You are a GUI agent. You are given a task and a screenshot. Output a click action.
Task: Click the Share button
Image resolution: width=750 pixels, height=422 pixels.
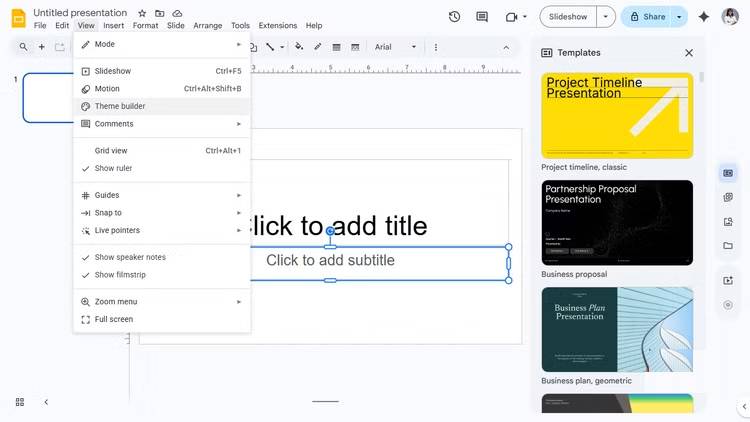pos(646,17)
